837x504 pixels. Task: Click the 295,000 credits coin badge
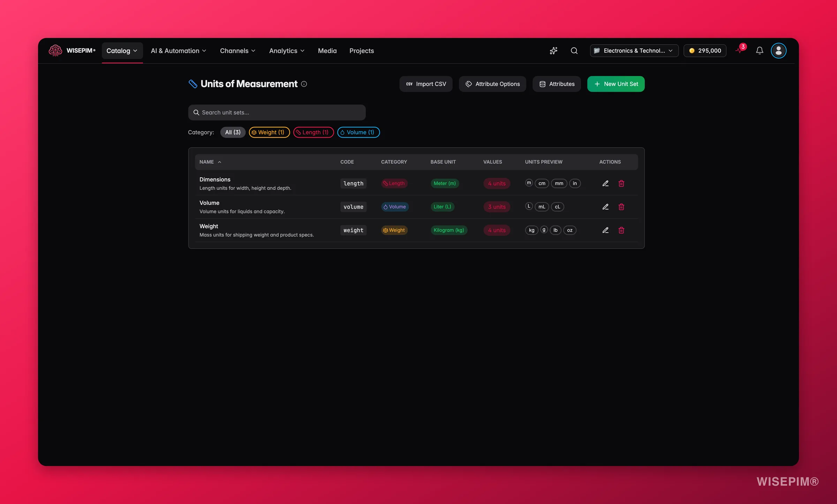(x=705, y=51)
